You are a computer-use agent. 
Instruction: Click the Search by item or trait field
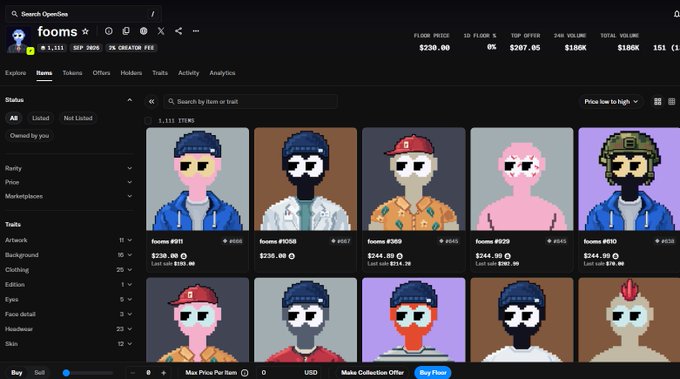[251, 101]
